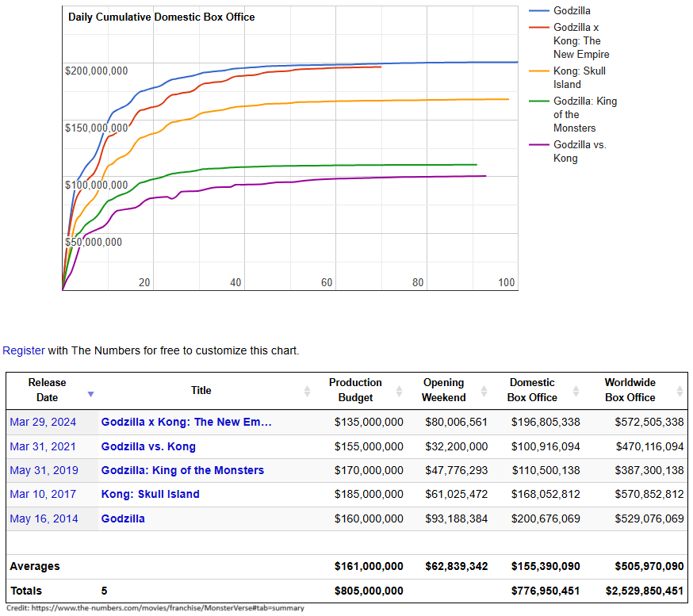Click orange Kong: Skull Island legend swatch
The height and width of the screenshot is (616, 693).
[x=539, y=71]
